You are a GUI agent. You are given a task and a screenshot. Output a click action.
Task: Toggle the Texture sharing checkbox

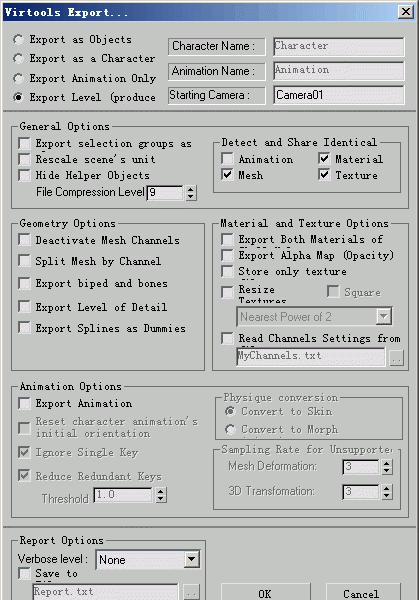click(x=324, y=175)
